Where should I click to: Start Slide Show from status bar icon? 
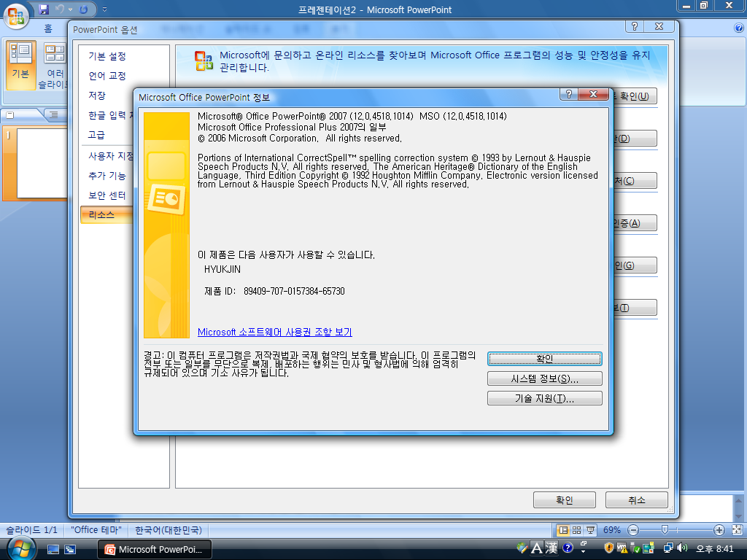(591, 530)
